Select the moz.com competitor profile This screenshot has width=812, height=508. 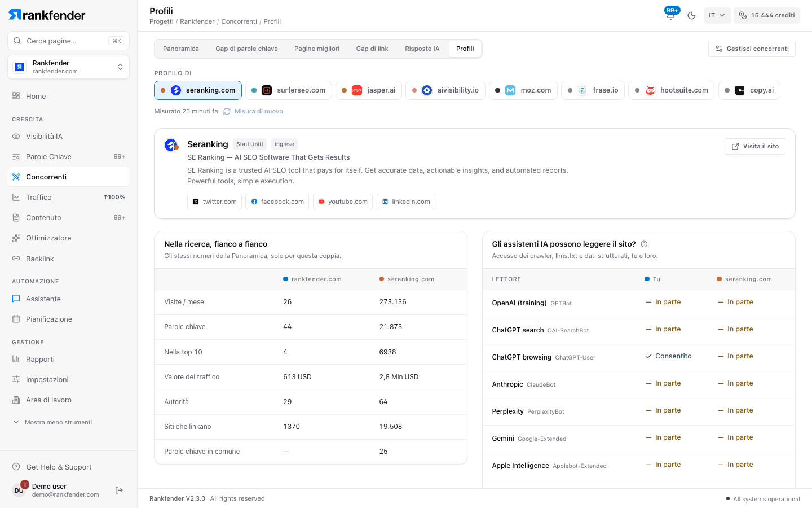click(523, 90)
